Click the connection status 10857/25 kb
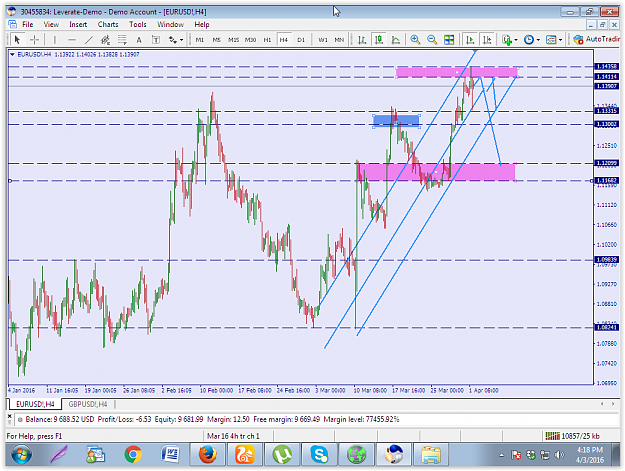The width and height of the screenshot is (625, 471). click(572, 436)
